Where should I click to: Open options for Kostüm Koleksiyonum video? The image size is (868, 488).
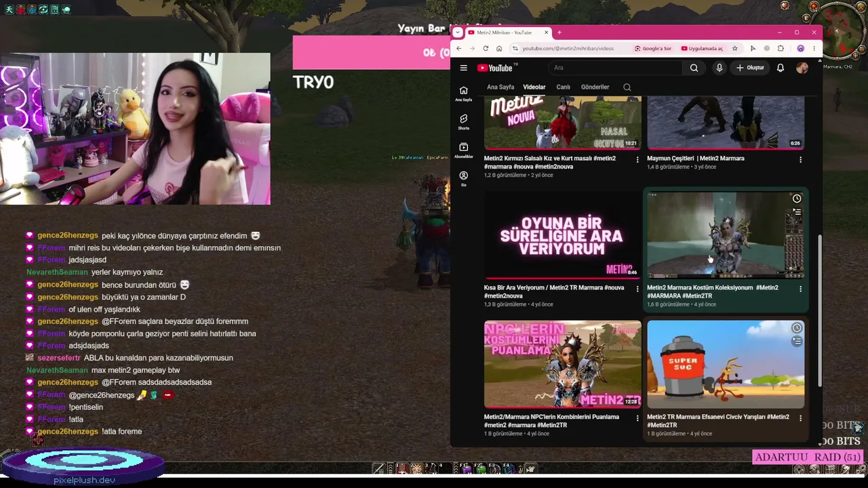(x=800, y=289)
